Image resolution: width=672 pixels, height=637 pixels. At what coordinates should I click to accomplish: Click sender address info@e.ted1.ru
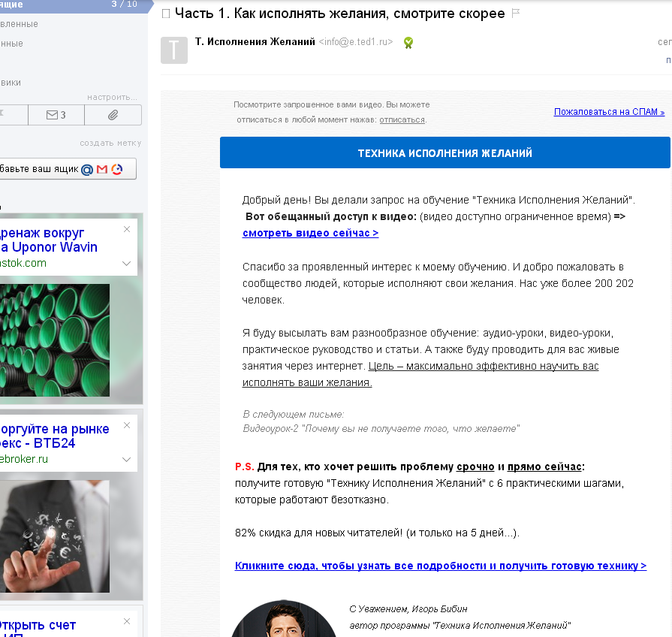tap(356, 41)
